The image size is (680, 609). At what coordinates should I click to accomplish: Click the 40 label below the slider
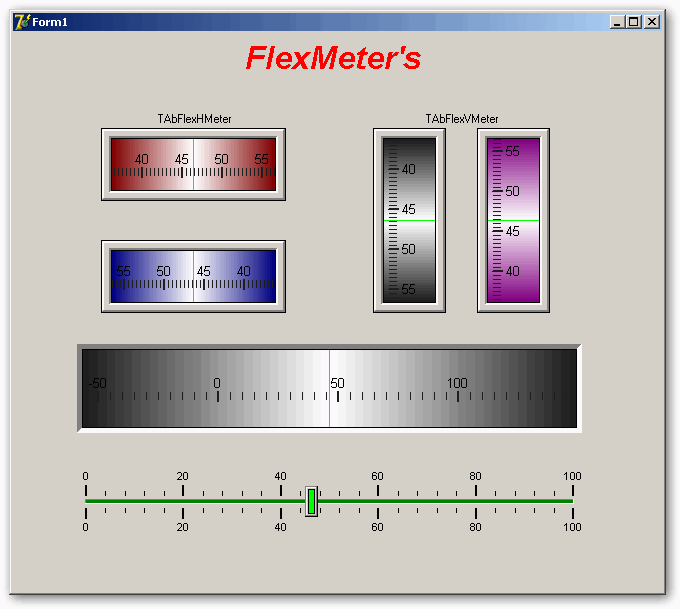tap(281, 527)
